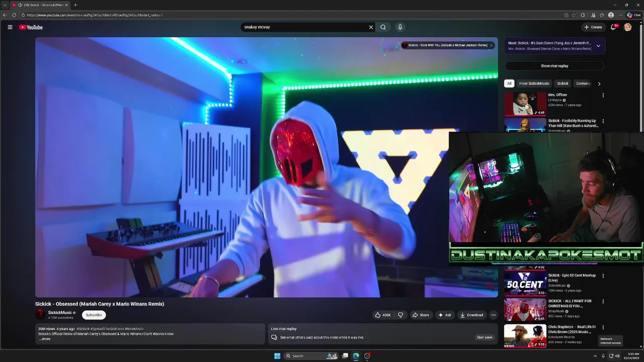
Task: Click the Create button
Action: (593, 27)
